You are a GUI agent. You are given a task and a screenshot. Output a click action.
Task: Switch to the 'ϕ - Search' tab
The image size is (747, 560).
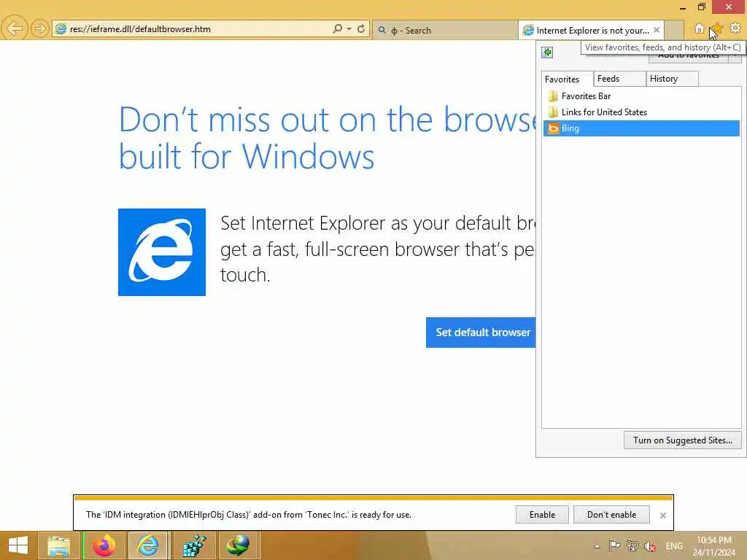pos(444,31)
